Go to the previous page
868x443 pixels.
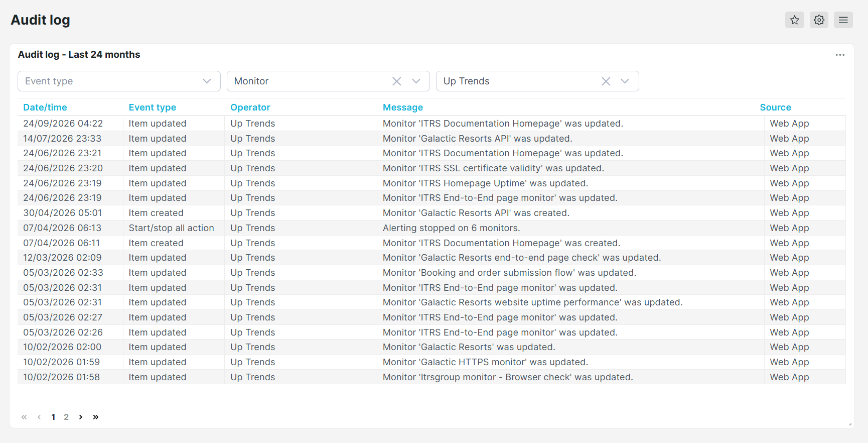click(39, 417)
